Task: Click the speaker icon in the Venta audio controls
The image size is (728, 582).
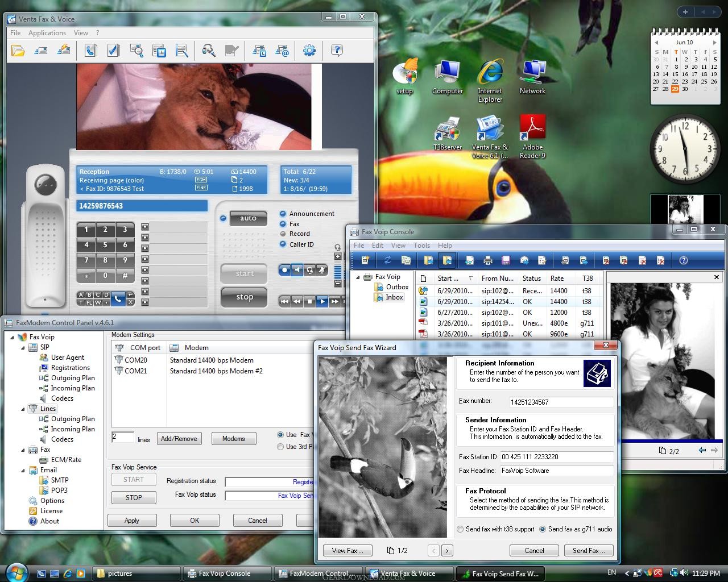Action: 297,270
